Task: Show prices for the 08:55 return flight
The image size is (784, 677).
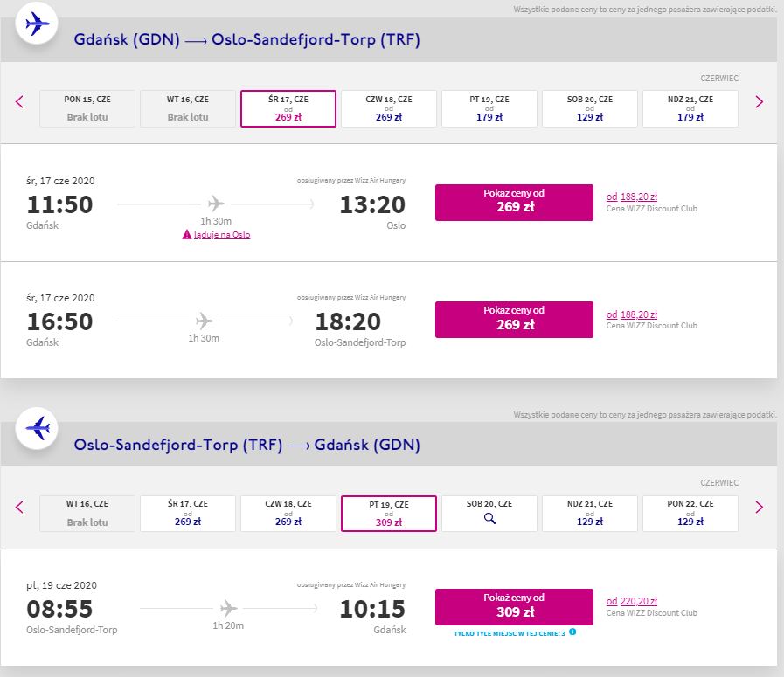Action: (x=514, y=607)
